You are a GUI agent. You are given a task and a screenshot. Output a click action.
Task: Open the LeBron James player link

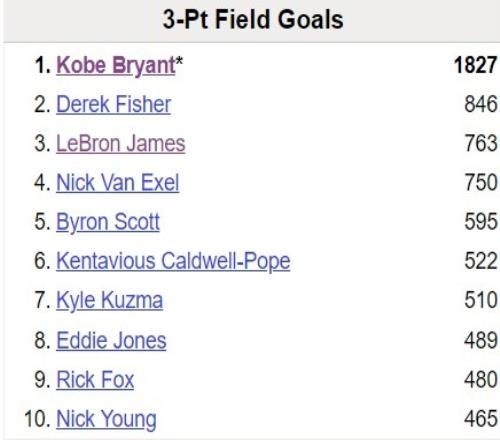click(x=121, y=144)
